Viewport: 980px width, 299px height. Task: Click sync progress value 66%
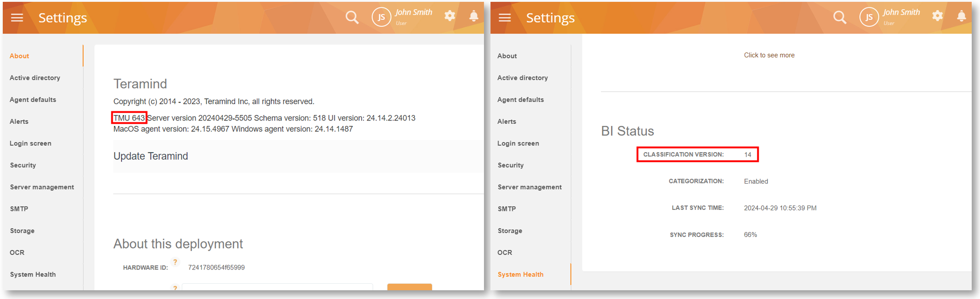click(750, 235)
